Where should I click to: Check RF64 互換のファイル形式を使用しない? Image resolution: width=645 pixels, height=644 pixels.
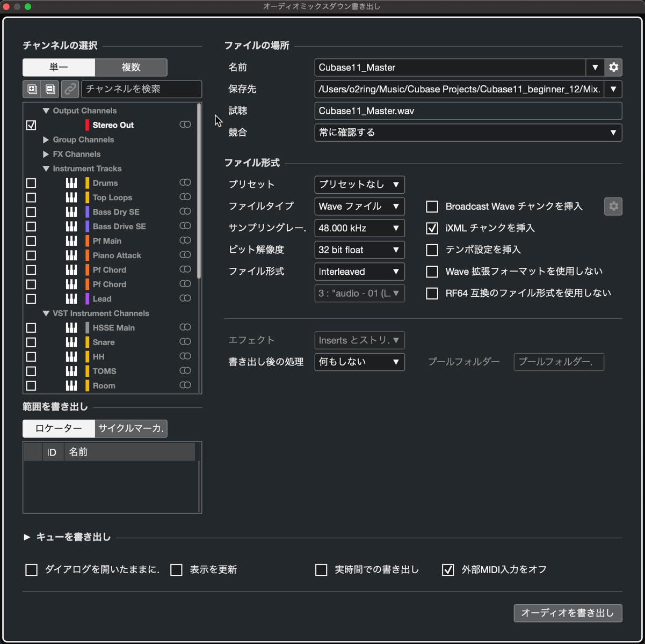[x=432, y=294]
